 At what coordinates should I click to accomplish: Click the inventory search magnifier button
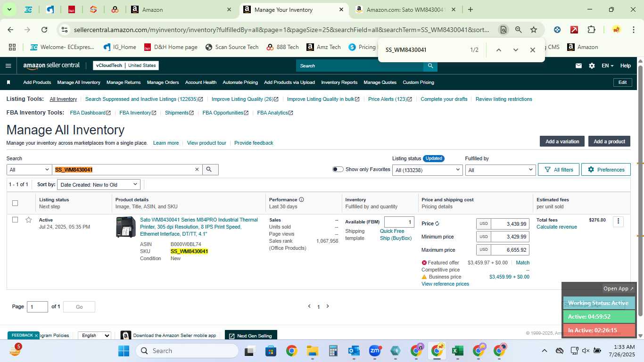210,169
